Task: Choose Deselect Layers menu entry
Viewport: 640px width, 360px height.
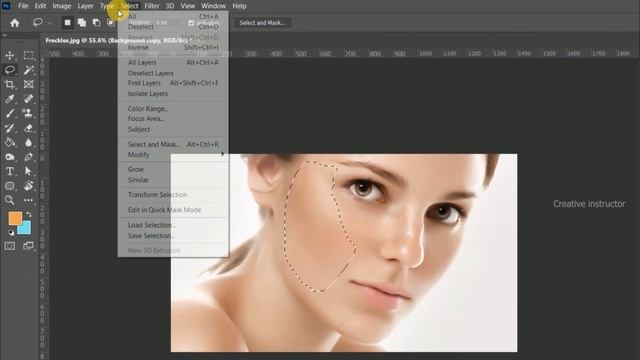Action: pyautogui.click(x=173, y=73)
